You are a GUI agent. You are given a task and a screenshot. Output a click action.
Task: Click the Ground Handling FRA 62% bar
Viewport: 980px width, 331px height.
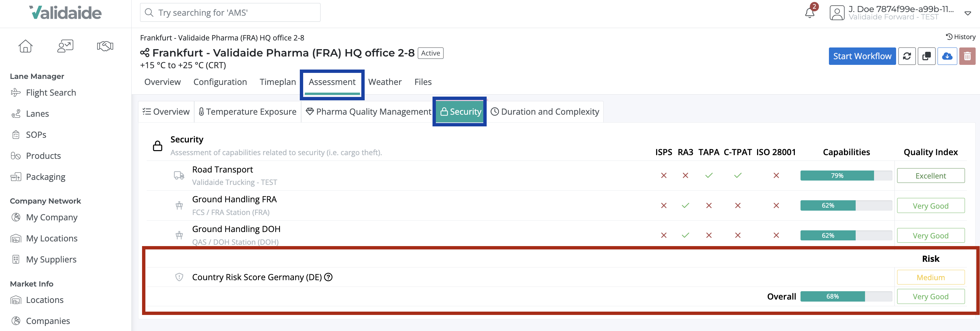pyautogui.click(x=846, y=205)
